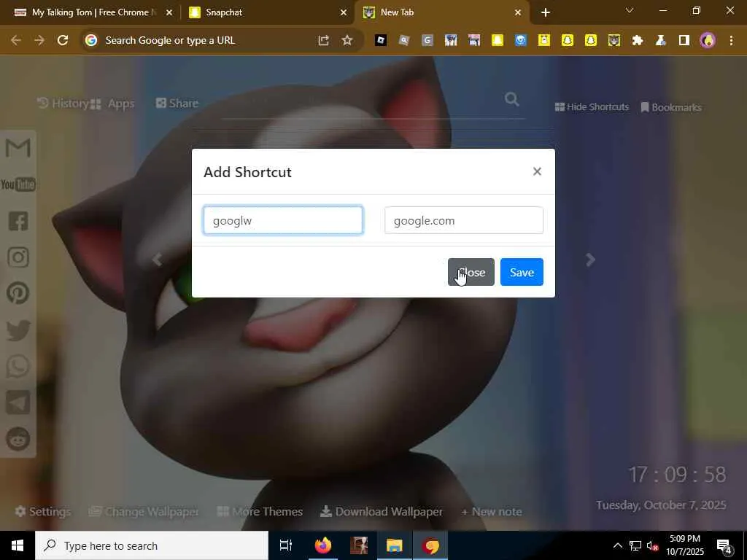Focus the google.com URL field
Viewport: 747px width, 560px height.
pyautogui.click(x=463, y=220)
